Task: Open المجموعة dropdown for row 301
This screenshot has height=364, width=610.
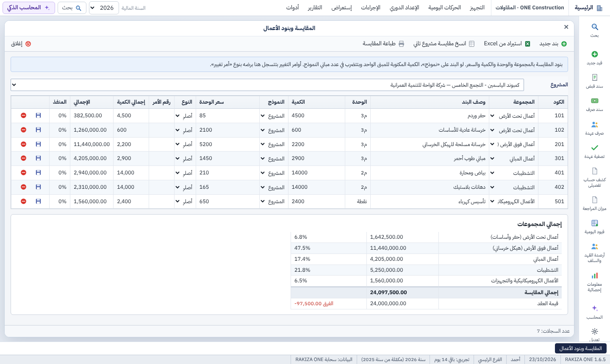Action: coord(513,158)
